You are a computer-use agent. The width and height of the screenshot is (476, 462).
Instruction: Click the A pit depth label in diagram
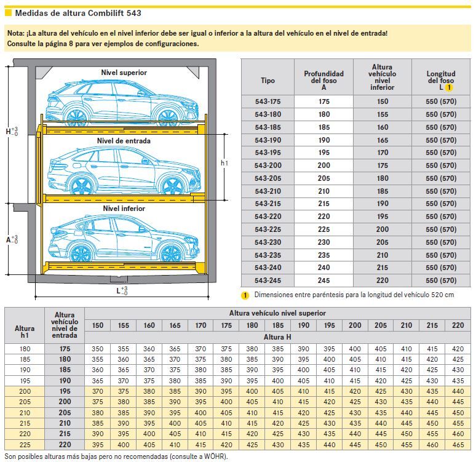(12, 239)
